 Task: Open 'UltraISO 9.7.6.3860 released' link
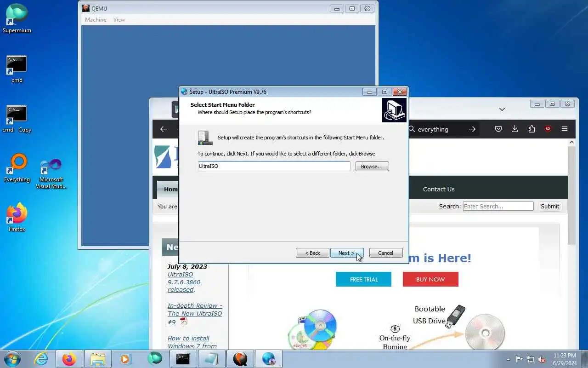[184, 282]
